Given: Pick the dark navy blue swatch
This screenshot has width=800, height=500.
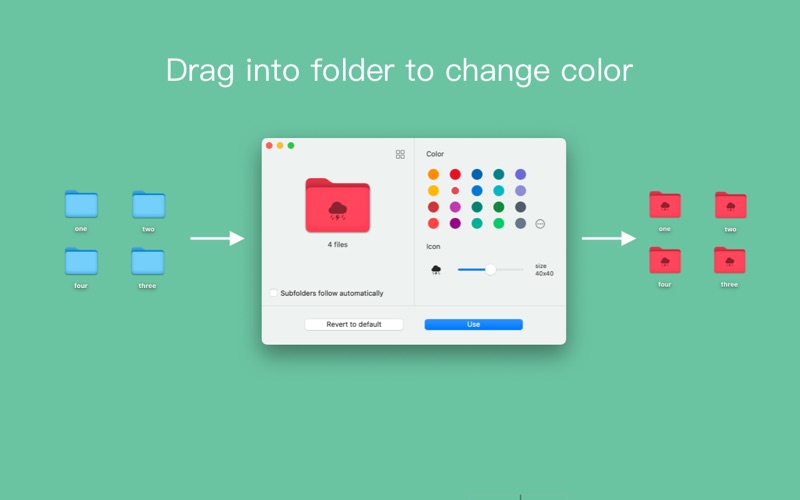Looking at the screenshot, I should tap(477, 174).
